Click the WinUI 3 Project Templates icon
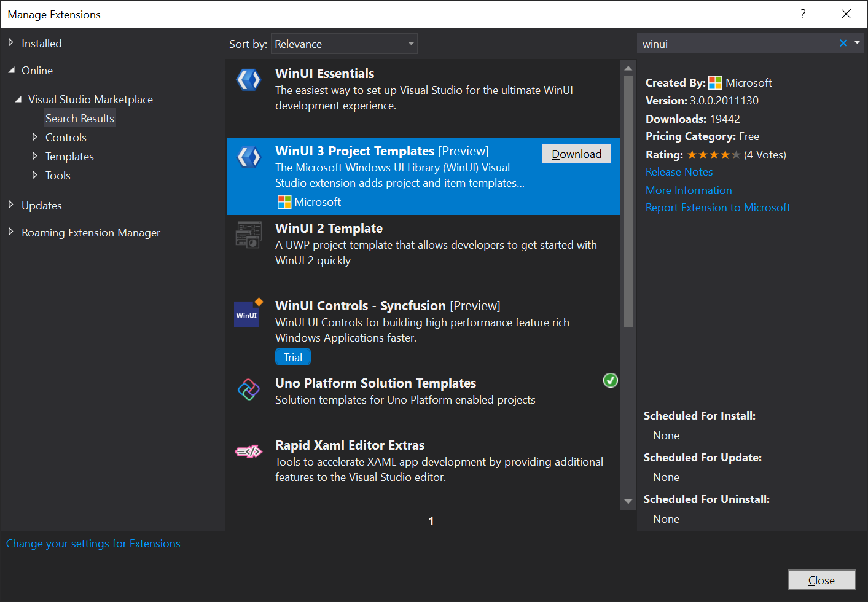 249,157
